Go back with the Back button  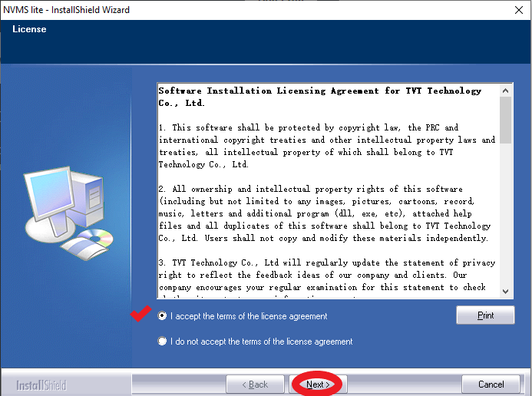click(255, 384)
